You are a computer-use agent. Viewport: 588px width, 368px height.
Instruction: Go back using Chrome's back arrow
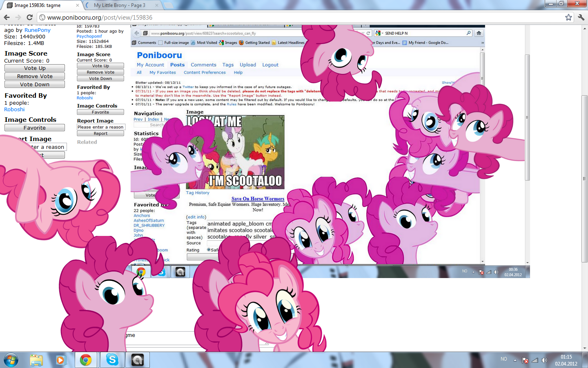click(x=7, y=17)
